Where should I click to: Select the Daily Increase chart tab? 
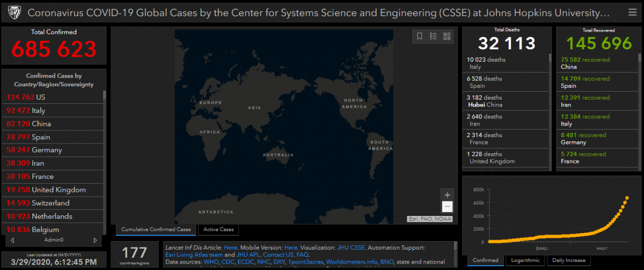pyautogui.click(x=568, y=260)
